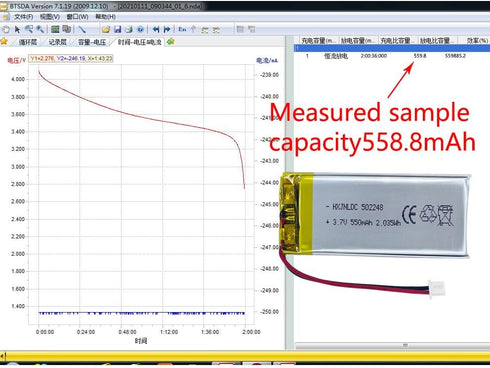Switch to the 记录层 tab

coord(58,42)
